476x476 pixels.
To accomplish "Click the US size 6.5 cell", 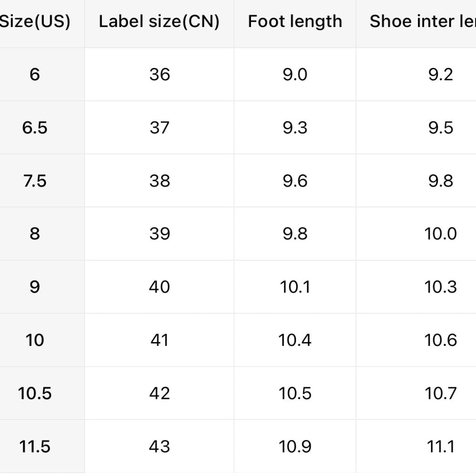I will pyautogui.click(x=35, y=127).
